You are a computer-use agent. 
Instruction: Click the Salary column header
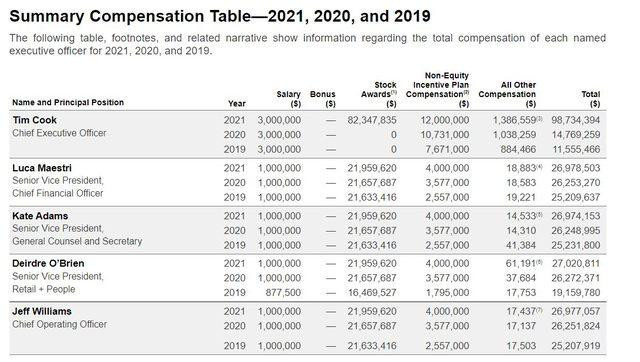(x=289, y=99)
